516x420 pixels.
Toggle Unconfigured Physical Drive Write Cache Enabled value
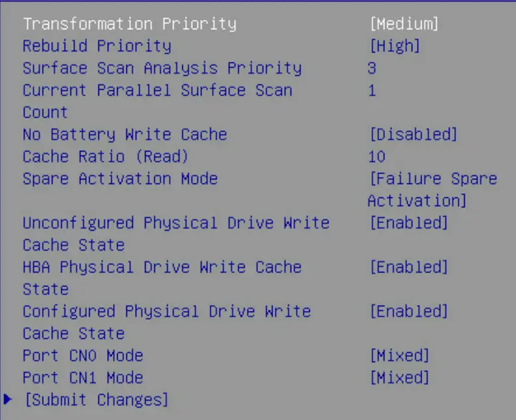click(x=408, y=223)
